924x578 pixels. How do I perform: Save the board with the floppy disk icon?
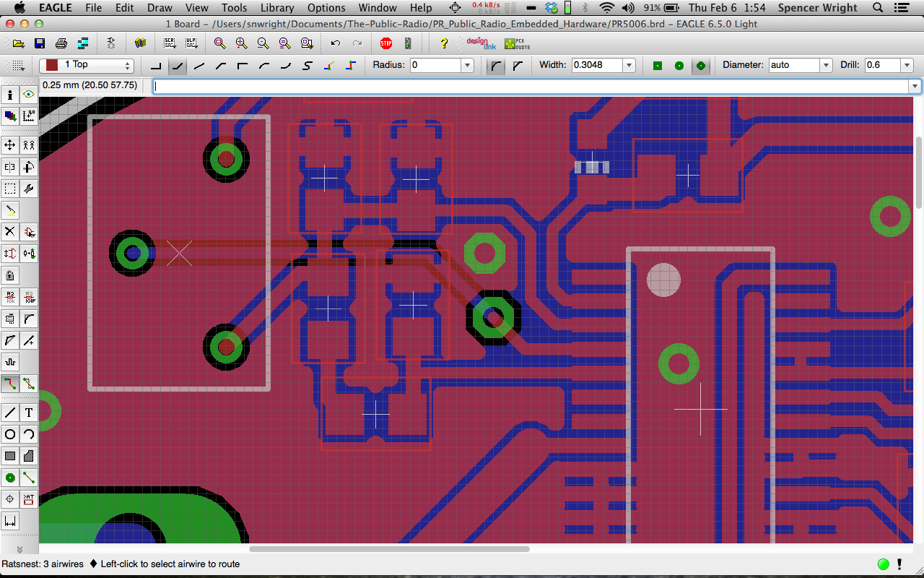[40, 43]
